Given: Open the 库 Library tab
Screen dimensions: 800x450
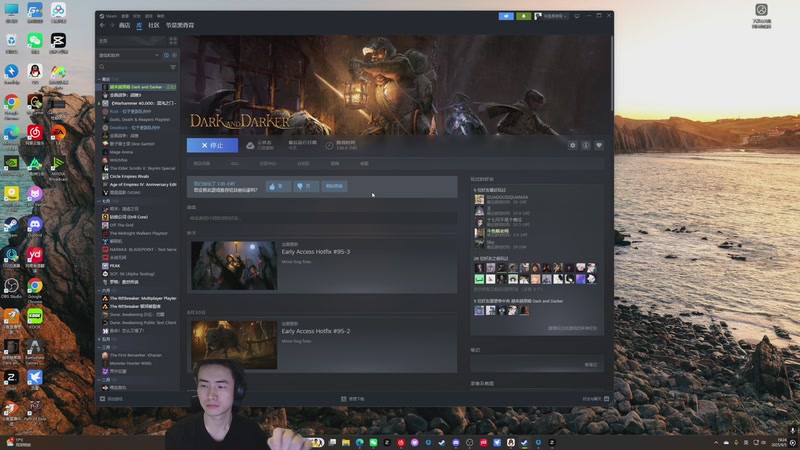Looking at the screenshot, I should point(139,25).
